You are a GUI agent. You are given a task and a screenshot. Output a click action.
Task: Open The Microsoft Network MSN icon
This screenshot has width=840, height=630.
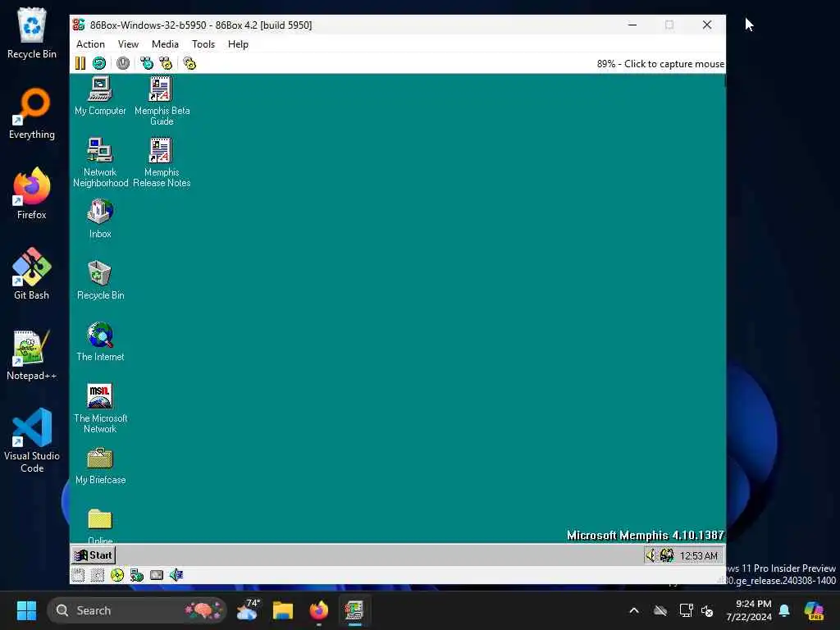click(x=100, y=409)
